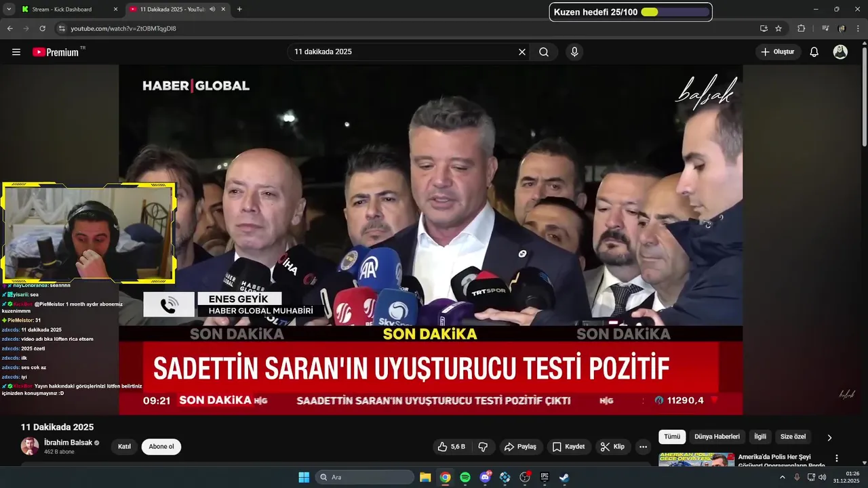Open Spotify from the taskbar
This screenshot has width=868, height=488.
465,477
